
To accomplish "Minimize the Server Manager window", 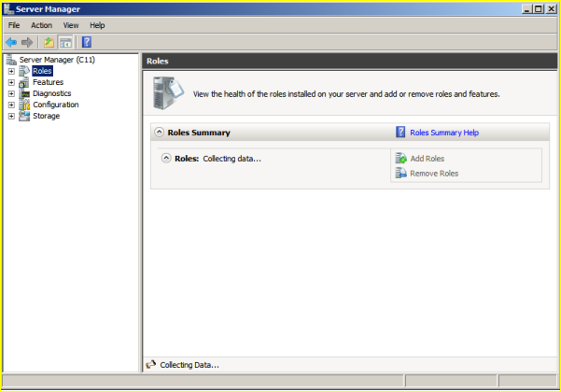I will click(526, 9).
